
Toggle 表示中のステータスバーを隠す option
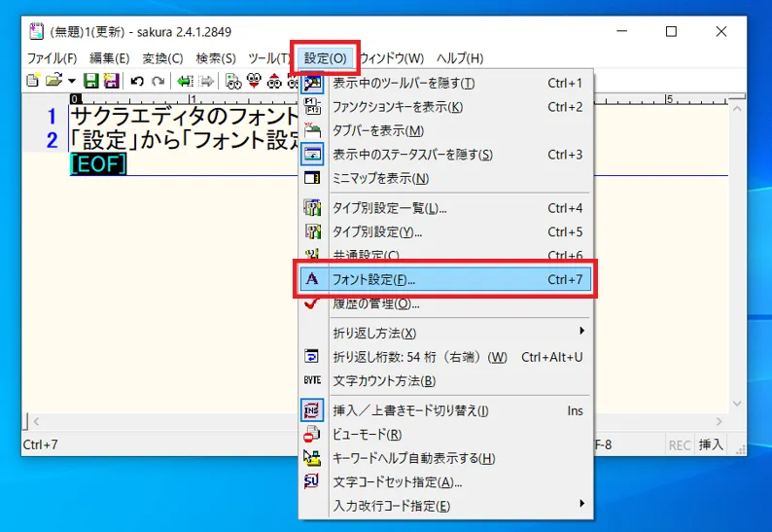click(445, 155)
